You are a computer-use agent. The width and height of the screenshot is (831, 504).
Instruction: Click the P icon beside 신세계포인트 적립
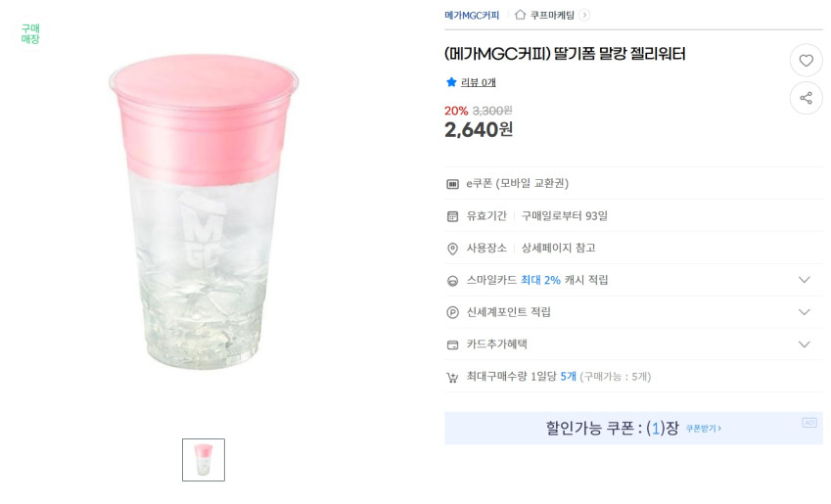click(452, 312)
